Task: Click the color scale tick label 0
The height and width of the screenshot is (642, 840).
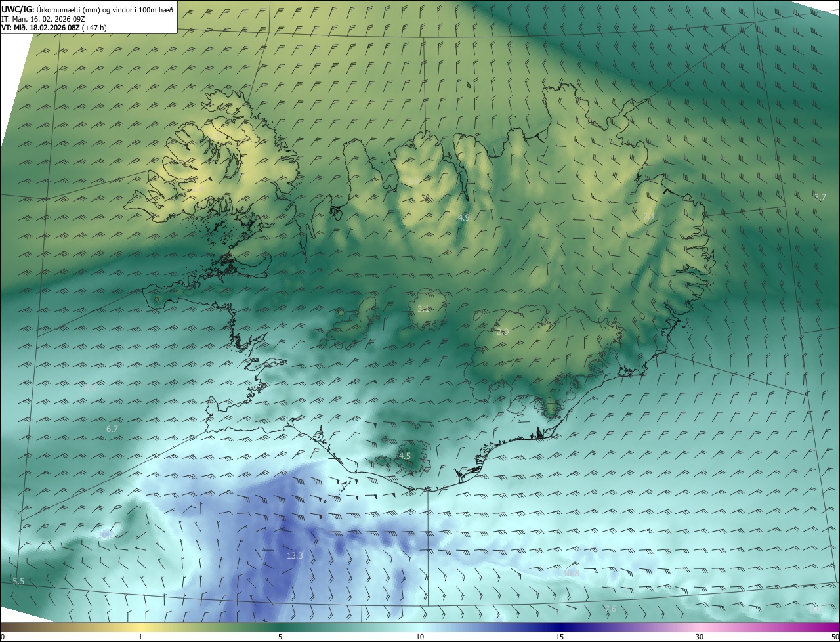Action: tap(3, 637)
